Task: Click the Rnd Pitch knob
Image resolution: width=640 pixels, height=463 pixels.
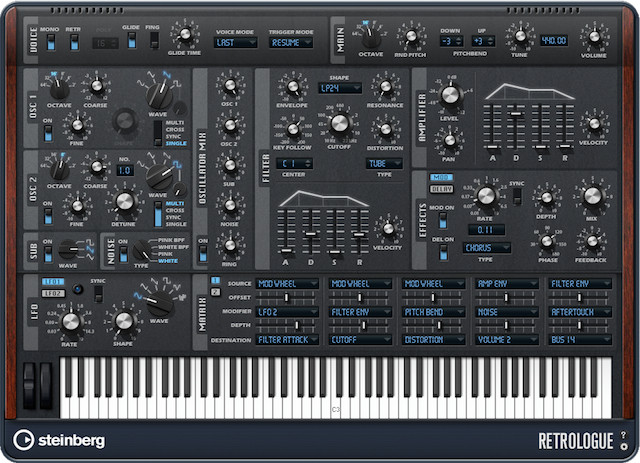Action: [x=411, y=36]
